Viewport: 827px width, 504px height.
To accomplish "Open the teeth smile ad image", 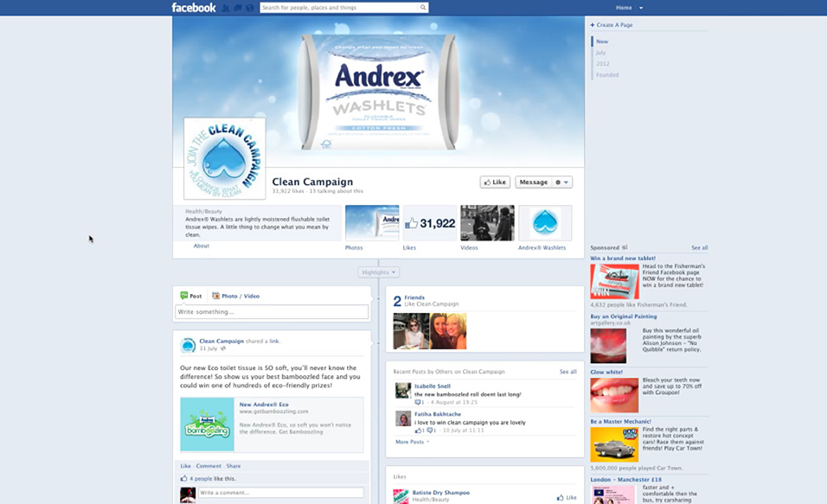I will 614,395.
